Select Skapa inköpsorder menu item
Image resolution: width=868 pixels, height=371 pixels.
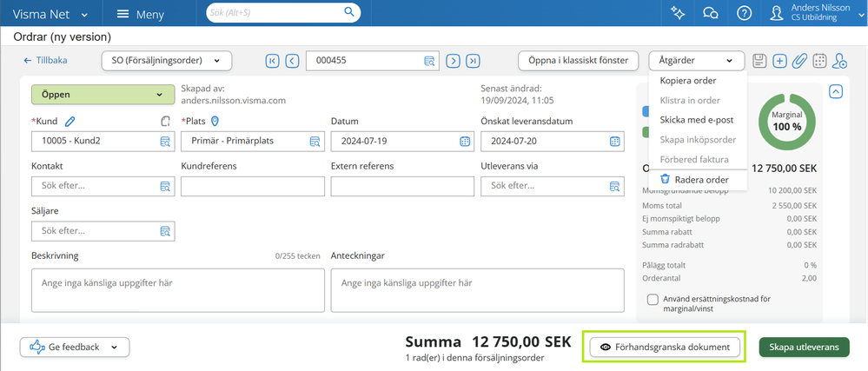(x=698, y=140)
